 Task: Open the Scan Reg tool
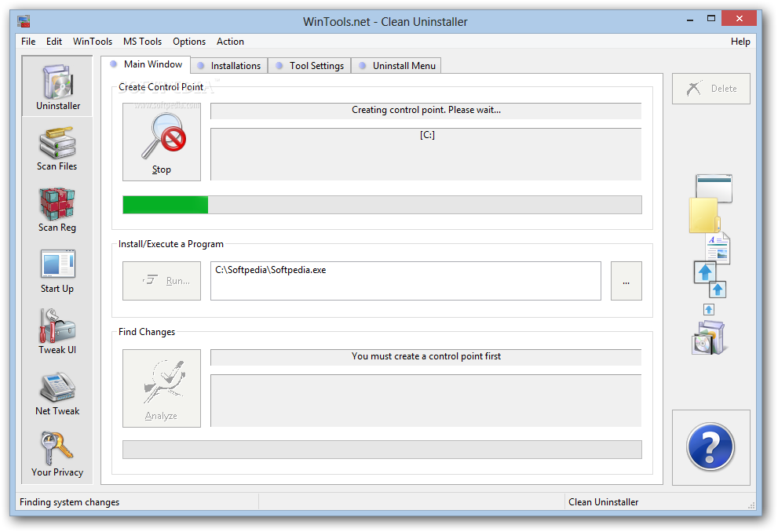point(57,210)
